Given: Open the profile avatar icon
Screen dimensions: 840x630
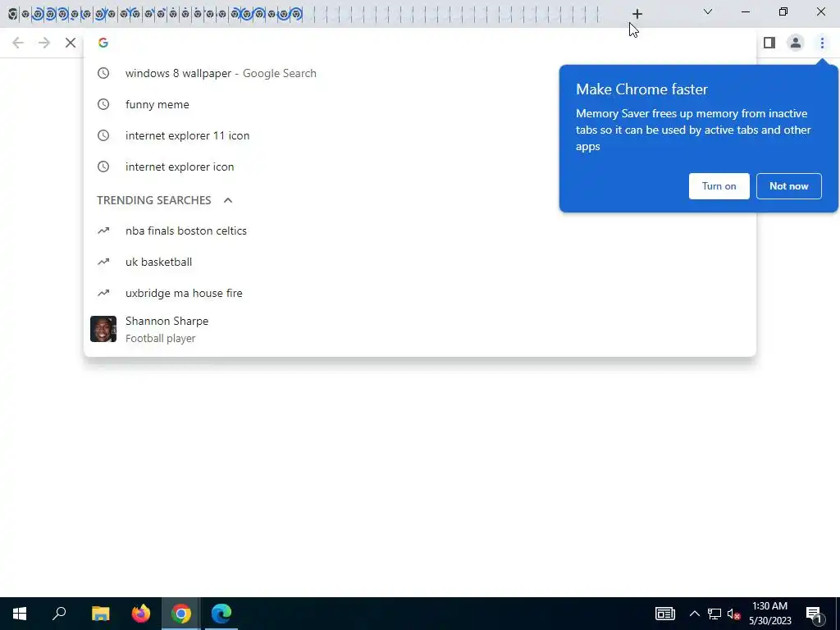Looking at the screenshot, I should click(796, 43).
